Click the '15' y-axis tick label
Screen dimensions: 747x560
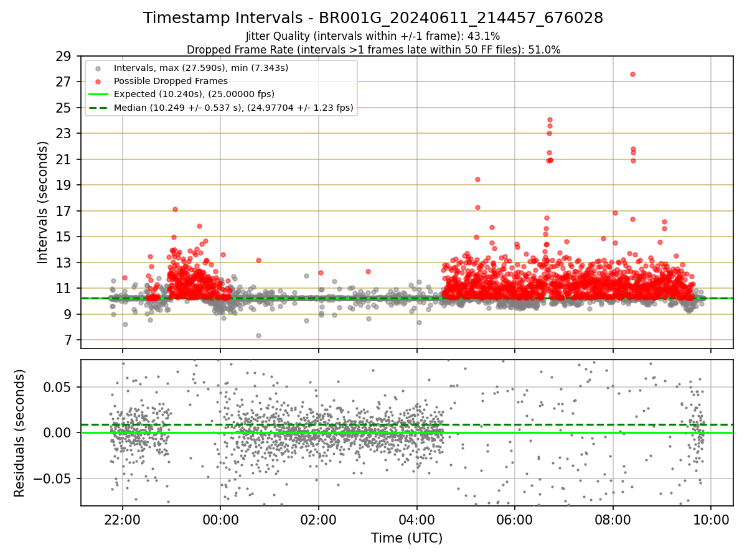click(x=64, y=236)
